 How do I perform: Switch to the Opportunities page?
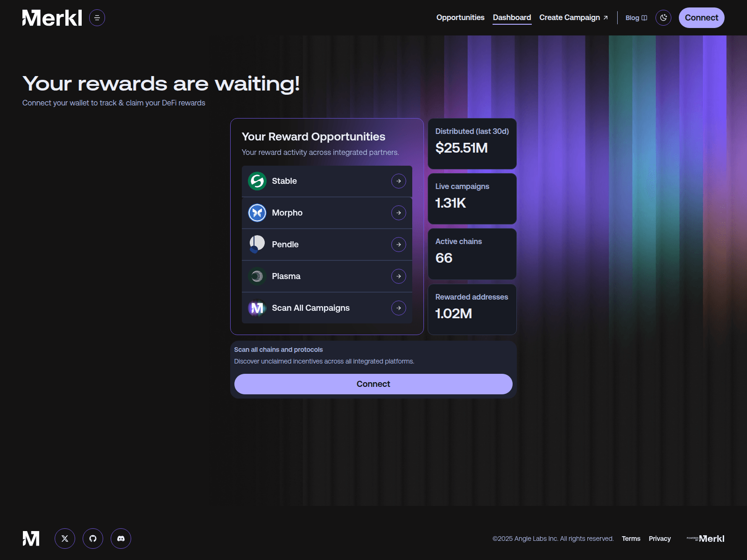(460, 18)
